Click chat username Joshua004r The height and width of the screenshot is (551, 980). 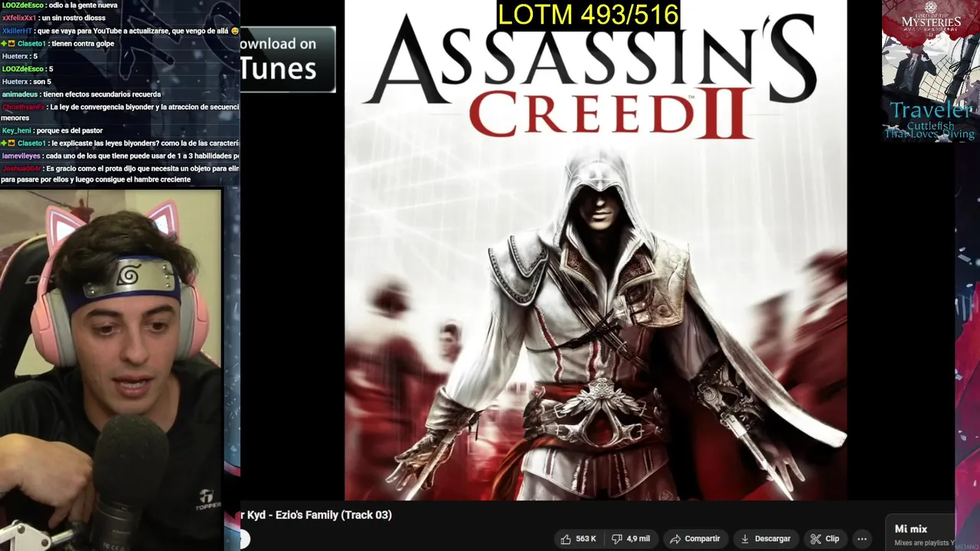21,168
